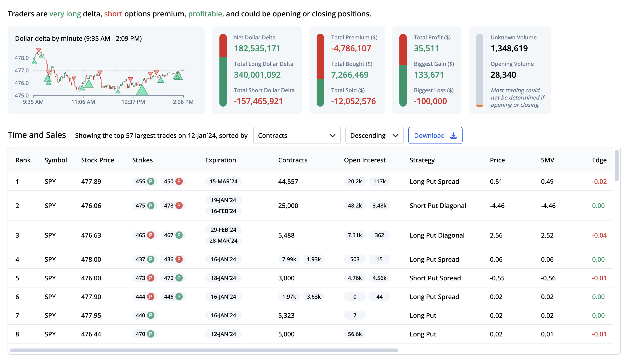Click the large green triangle marker near 12:37 PM

click(142, 90)
